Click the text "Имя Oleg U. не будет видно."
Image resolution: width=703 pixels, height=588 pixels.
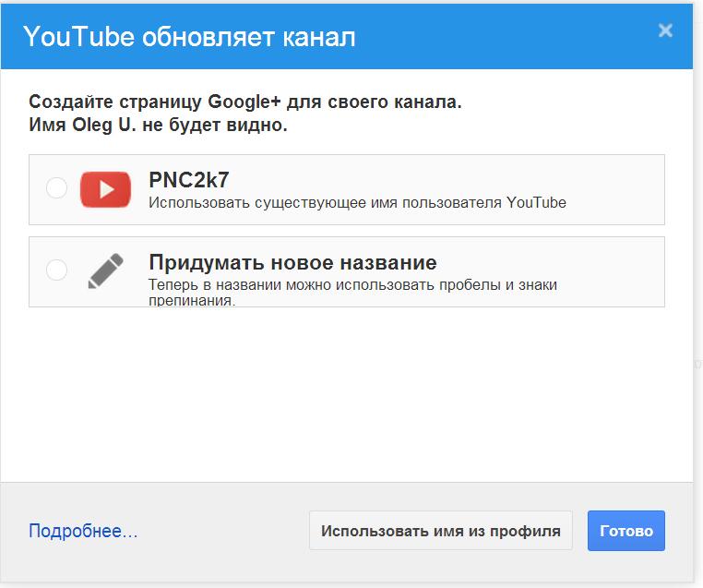point(158,126)
